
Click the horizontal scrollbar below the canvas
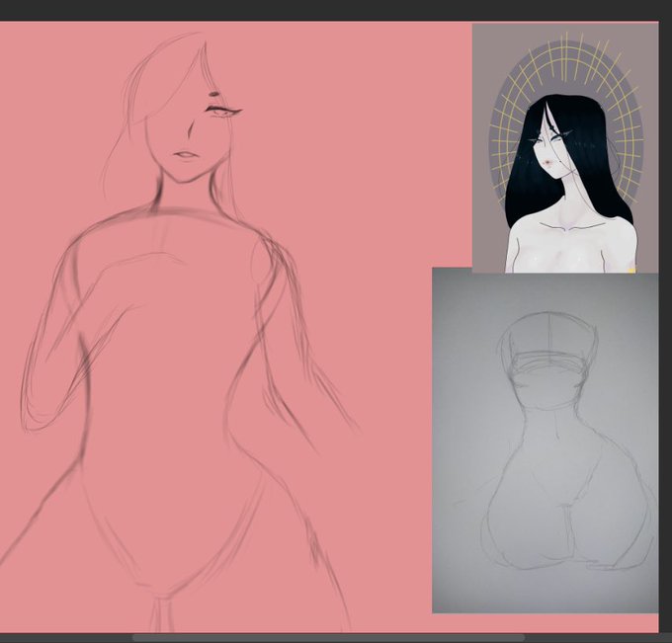click(328, 638)
